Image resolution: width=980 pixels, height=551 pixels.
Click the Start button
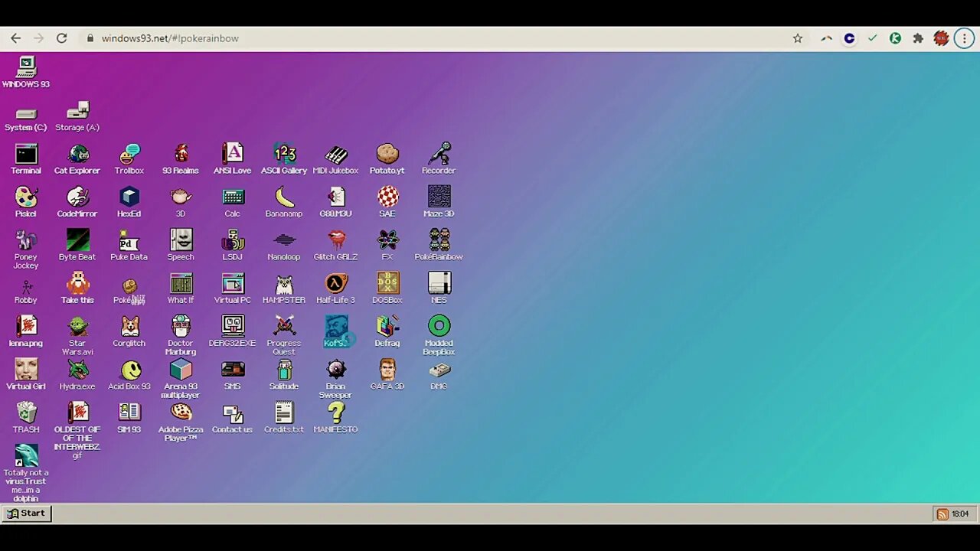27,514
